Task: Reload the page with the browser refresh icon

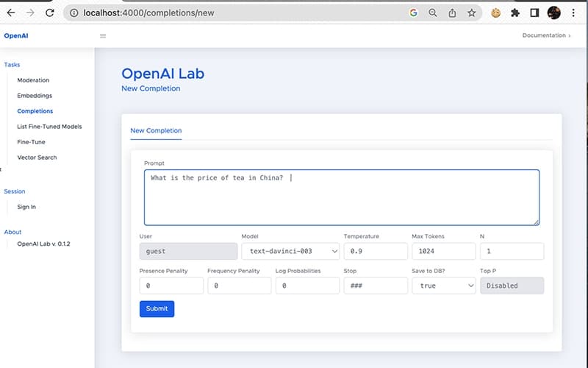Action: pyautogui.click(x=49, y=13)
